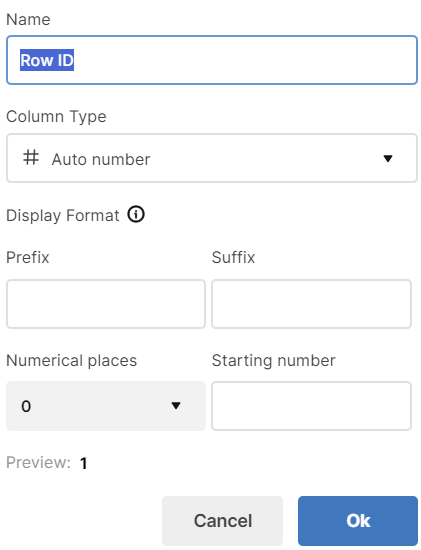Select the Auto number column type box

[212, 158]
